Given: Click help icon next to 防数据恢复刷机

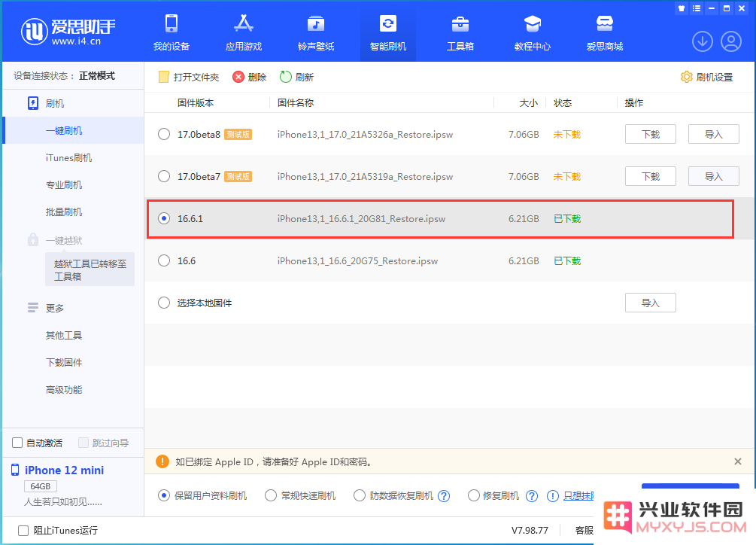Looking at the screenshot, I should pyautogui.click(x=444, y=496).
